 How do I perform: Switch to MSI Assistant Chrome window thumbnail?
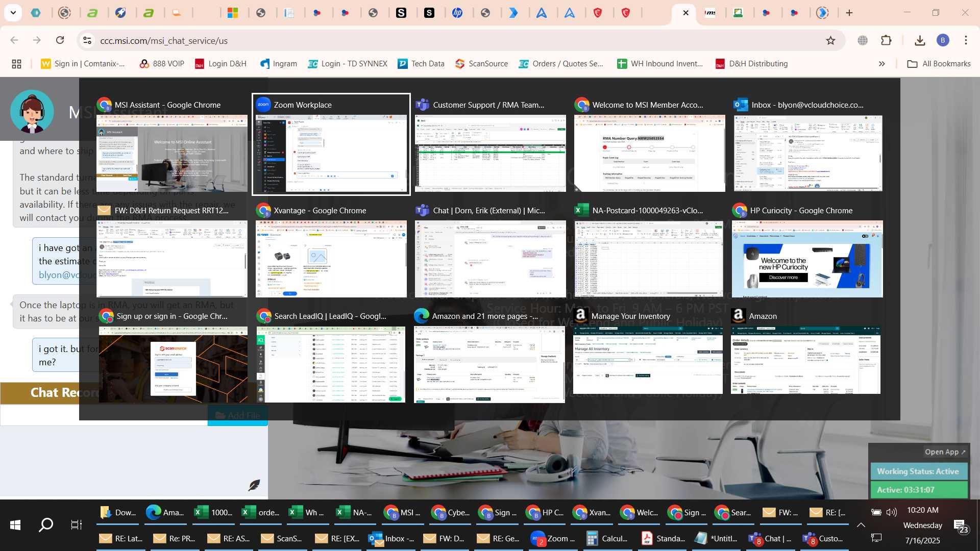click(x=172, y=153)
